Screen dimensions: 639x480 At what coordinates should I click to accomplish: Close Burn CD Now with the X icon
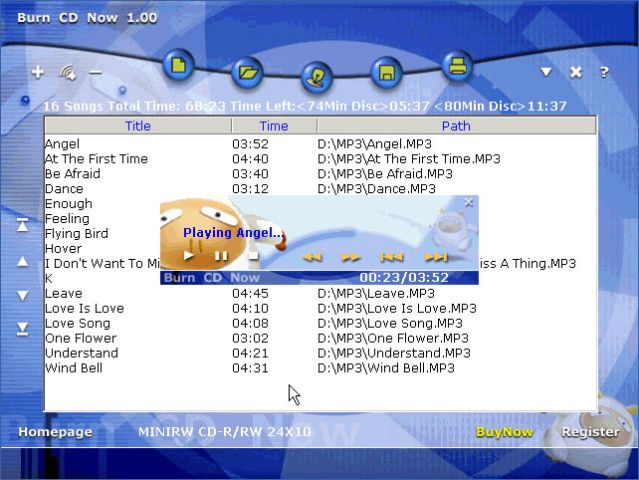(x=575, y=72)
